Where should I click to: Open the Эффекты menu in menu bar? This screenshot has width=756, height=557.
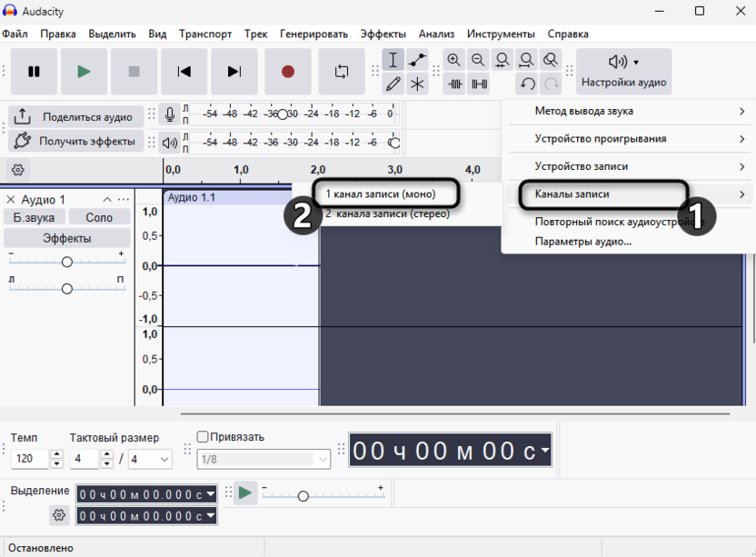tap(383, 34)
